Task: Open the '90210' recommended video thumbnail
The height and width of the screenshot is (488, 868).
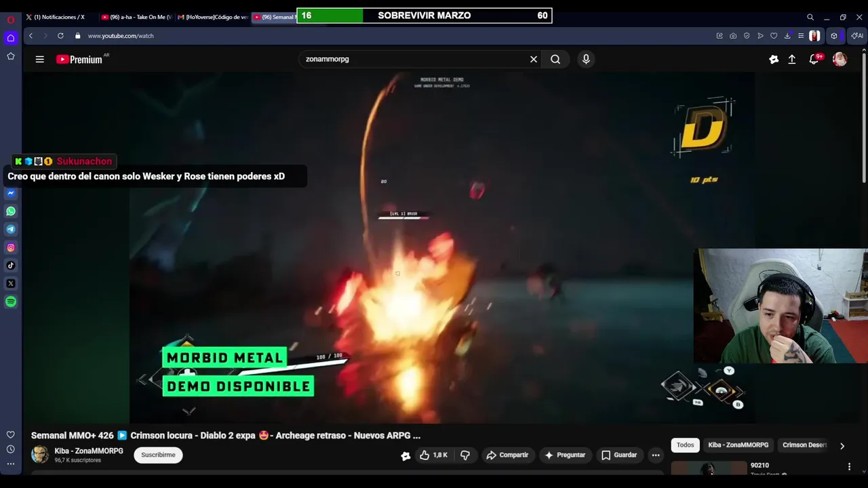Action: pos(709,468)
